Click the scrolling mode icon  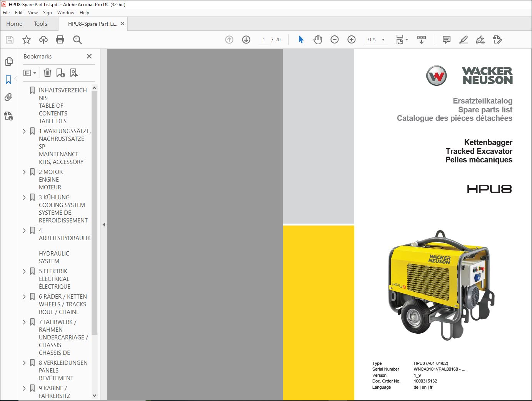422,40
